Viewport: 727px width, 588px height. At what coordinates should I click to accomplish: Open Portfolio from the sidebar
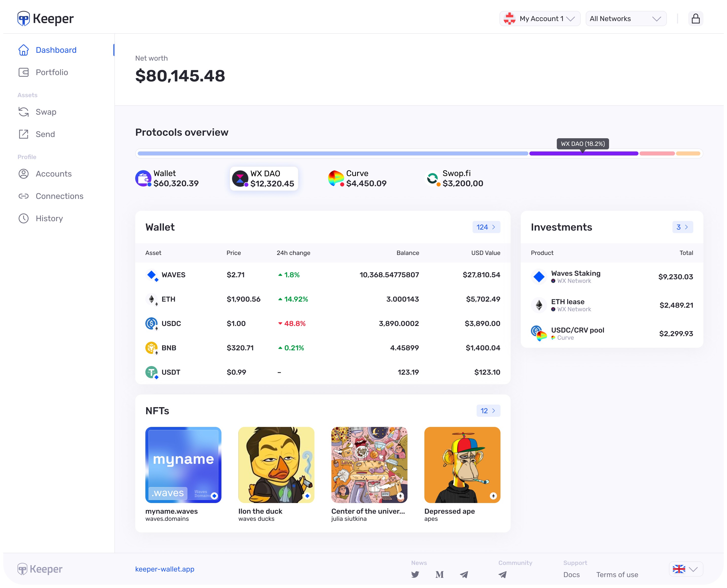click(52, 72)
